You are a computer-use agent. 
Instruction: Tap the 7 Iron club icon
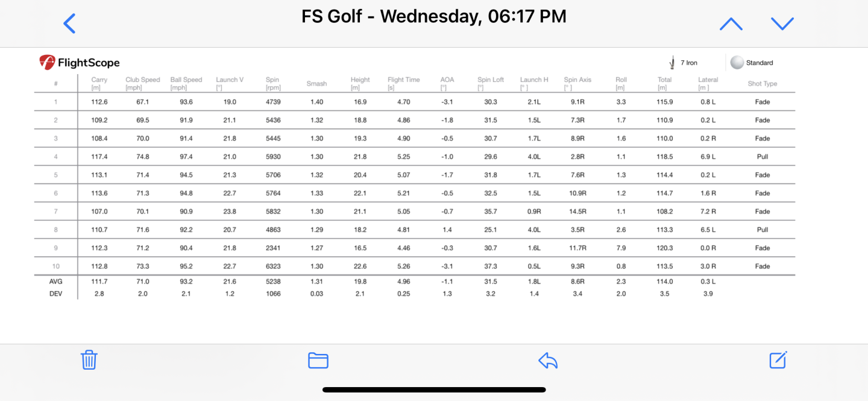tap(671, 62)
